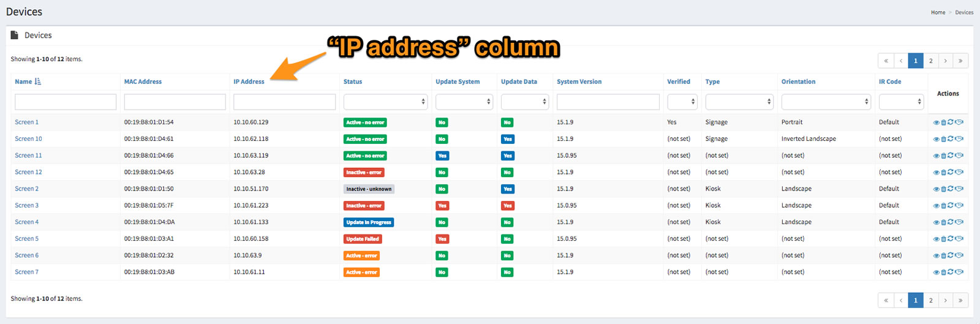Image resolution: width=980 pixels, height=324 pixels.
Task: Go to page 2 in top pagination
Action: click(x=930, y=61)
